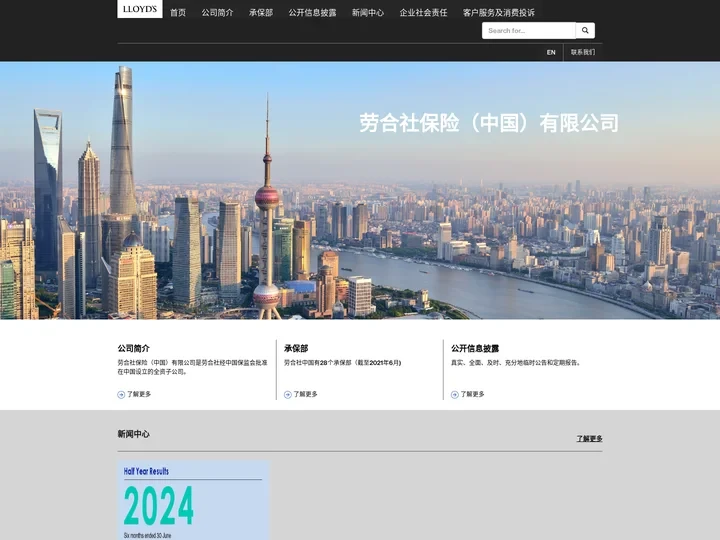Click 了解更多 under 公开信息披露
720x540 pixels.
point(472,394)
